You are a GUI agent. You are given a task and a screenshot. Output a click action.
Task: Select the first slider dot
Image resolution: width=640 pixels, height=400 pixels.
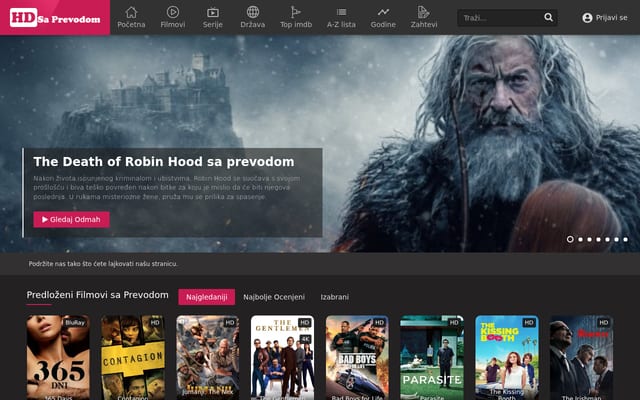click(x=570, y=240)
